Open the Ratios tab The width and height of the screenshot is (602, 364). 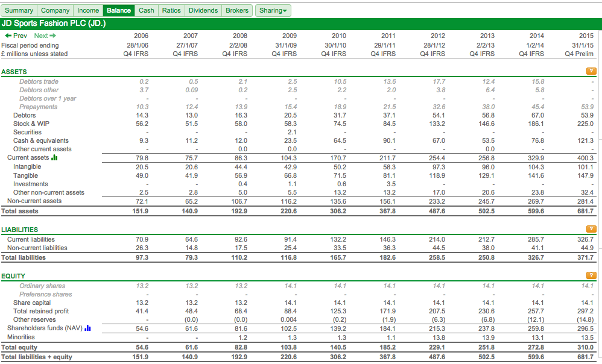171,10
